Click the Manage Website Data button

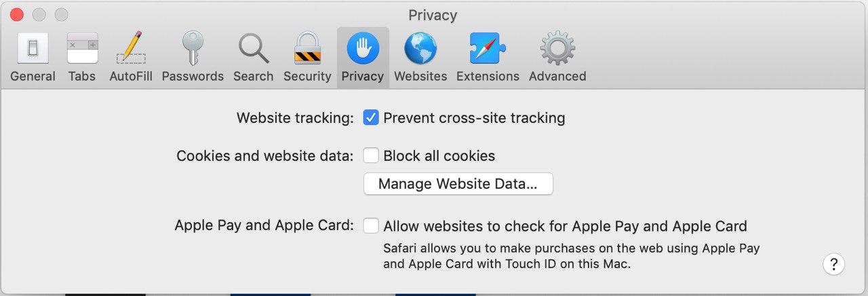[458, 184]
